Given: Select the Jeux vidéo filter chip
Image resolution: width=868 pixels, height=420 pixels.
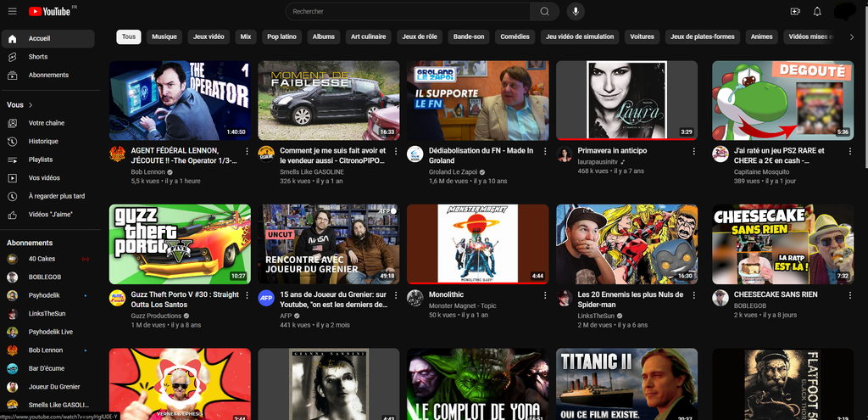Looking at the screenshot, I should click(x=209, y=36).
